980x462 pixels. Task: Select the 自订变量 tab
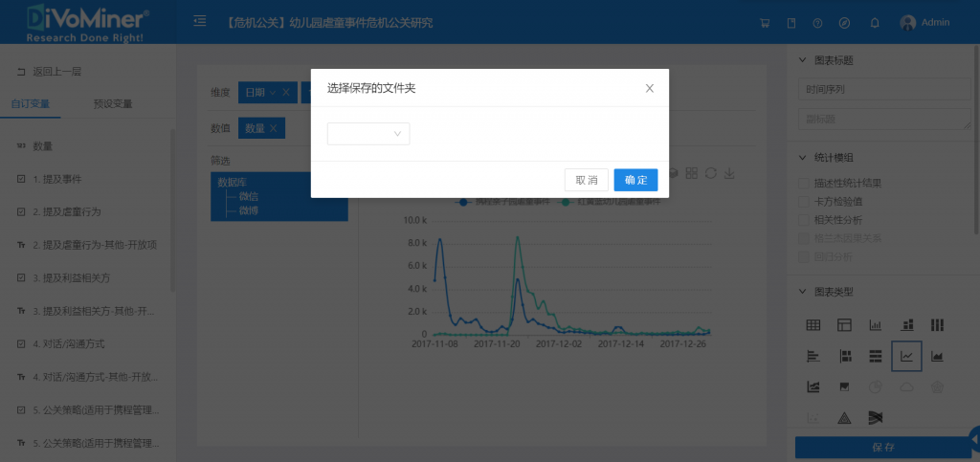30,103
